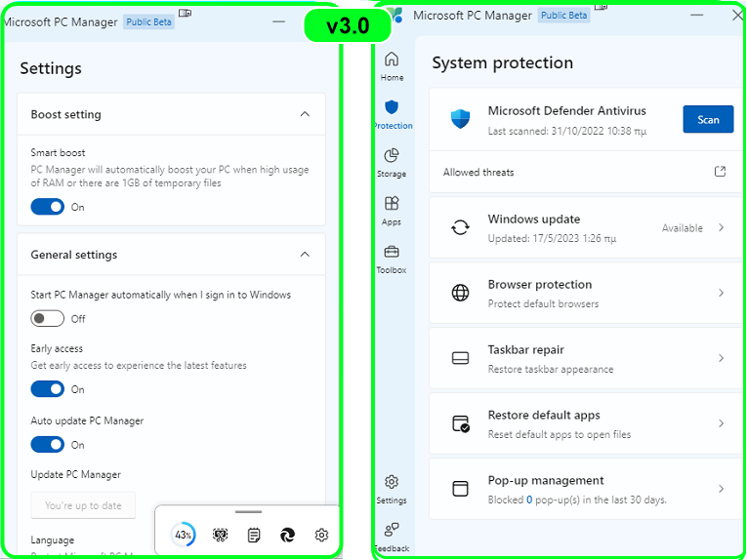Click the "Allowed threats" label
Viewport: 747px width, 560px height.
[478, 173]
